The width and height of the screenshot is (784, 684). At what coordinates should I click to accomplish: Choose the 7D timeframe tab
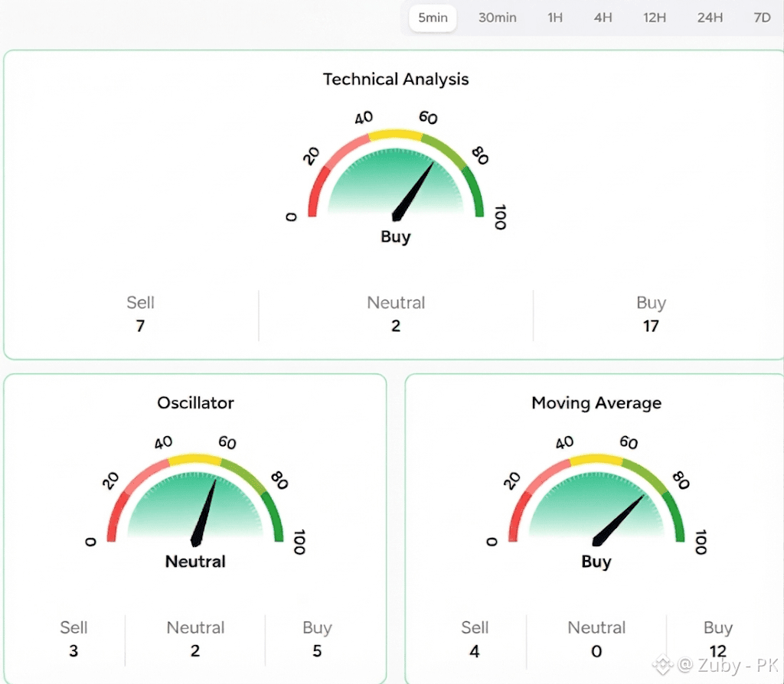(762, 18)
